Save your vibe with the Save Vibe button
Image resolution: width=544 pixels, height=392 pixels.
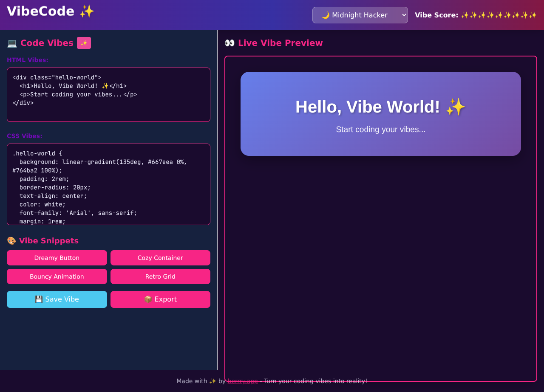coord(57,299)
